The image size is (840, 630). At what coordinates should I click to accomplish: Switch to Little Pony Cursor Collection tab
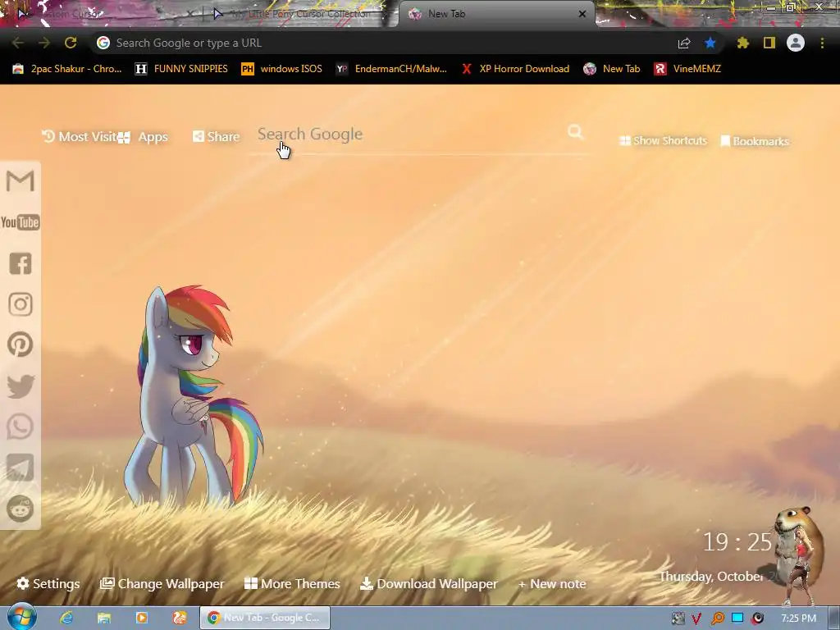coord(300,14)
